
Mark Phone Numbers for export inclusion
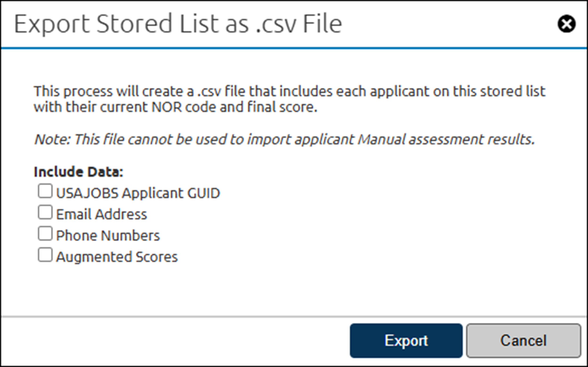coord(45,233)
